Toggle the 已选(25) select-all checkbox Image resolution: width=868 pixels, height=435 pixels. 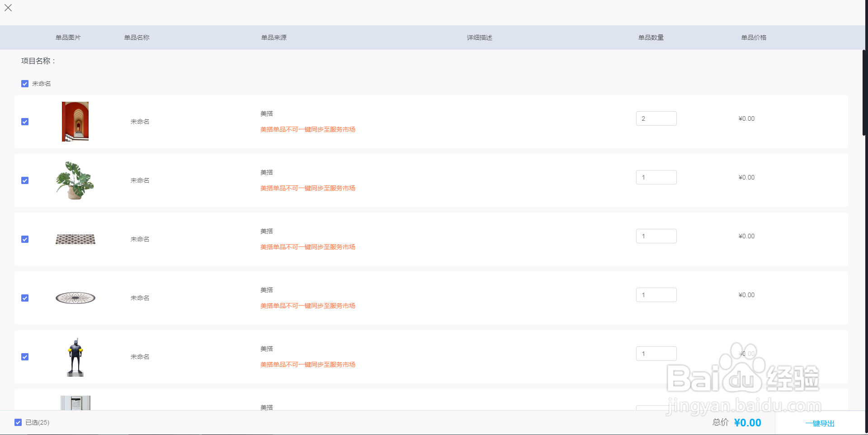(x=18, y=422)
